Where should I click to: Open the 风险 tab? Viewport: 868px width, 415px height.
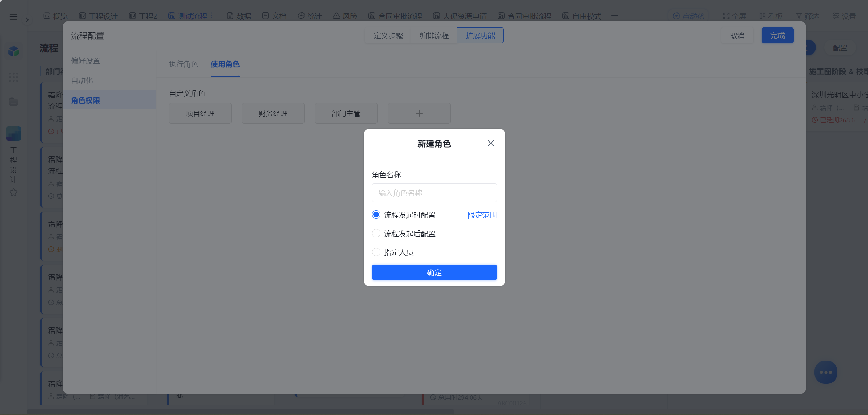click(x=345, y=16)
